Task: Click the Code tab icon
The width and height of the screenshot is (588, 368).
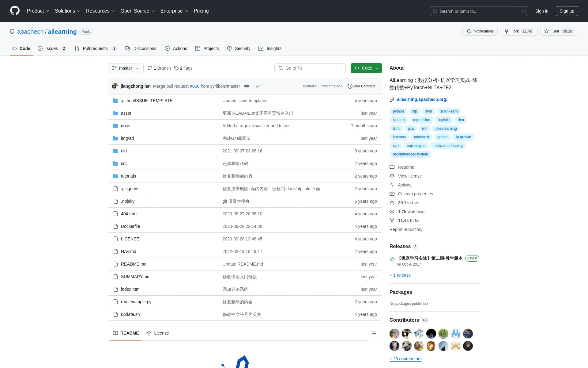Action: [15, 48]
